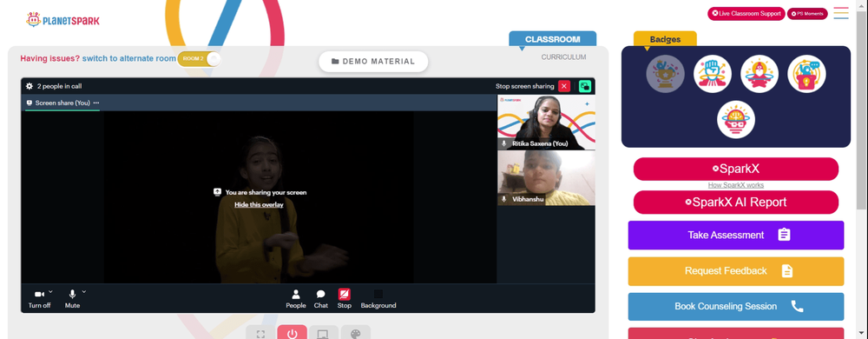The width and height of the screenshot is (868, 339).
Task: Switch to the CLASSROOM tab
Action: click(x=552, y=39)
